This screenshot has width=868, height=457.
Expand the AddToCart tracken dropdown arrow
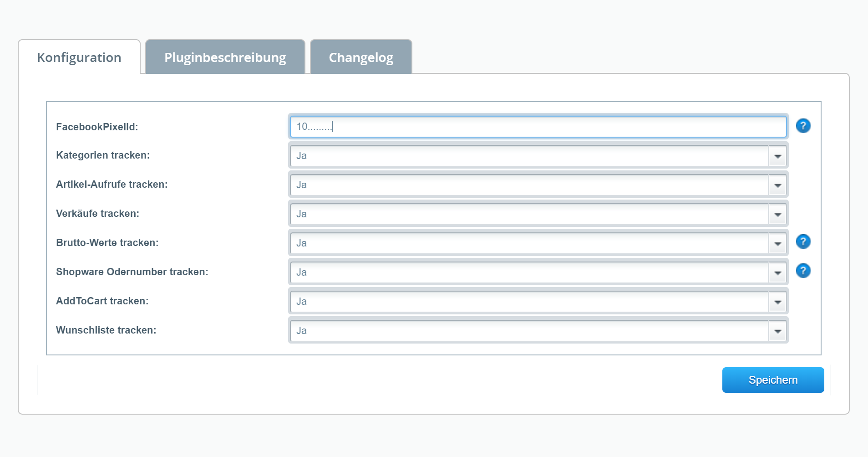pyautogui.click(x=777, y=302)
